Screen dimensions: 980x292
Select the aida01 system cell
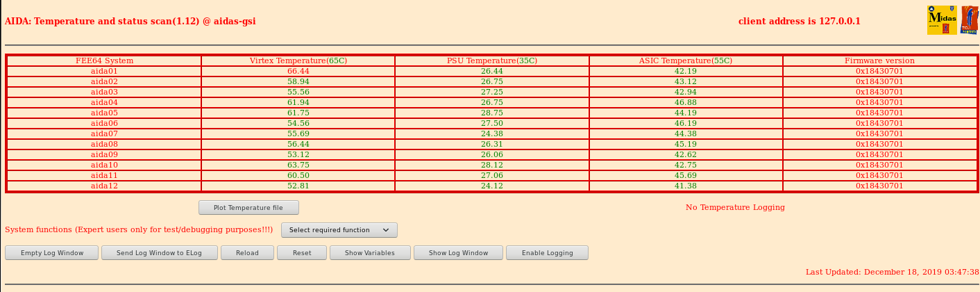(105, 72)
